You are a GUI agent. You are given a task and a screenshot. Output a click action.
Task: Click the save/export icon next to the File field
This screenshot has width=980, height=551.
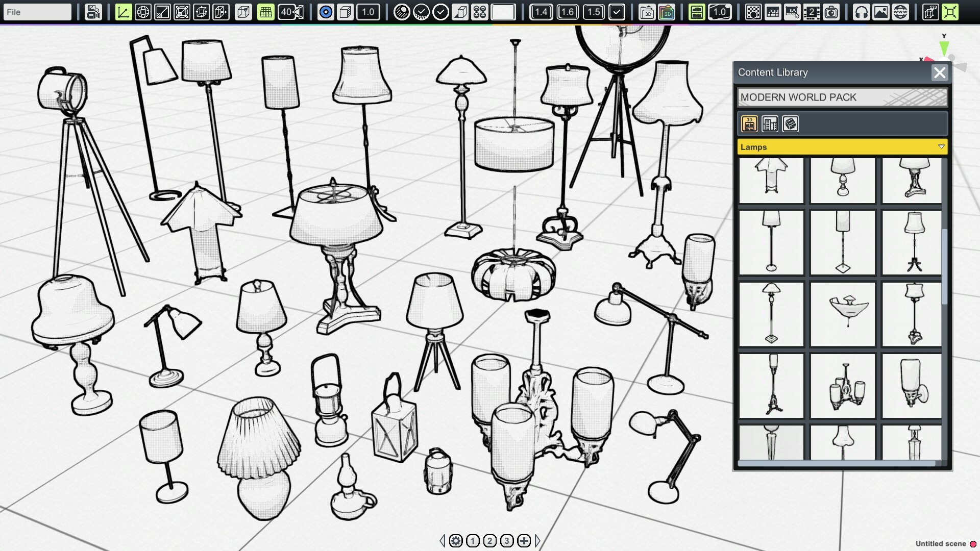[x=93, y=12]
